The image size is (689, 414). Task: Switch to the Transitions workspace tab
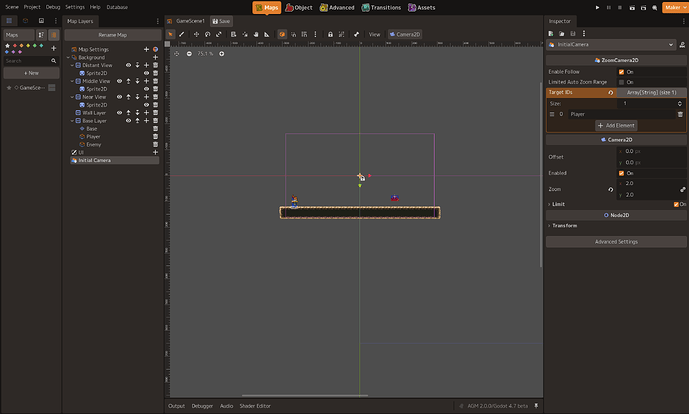(x=381, y=7)
